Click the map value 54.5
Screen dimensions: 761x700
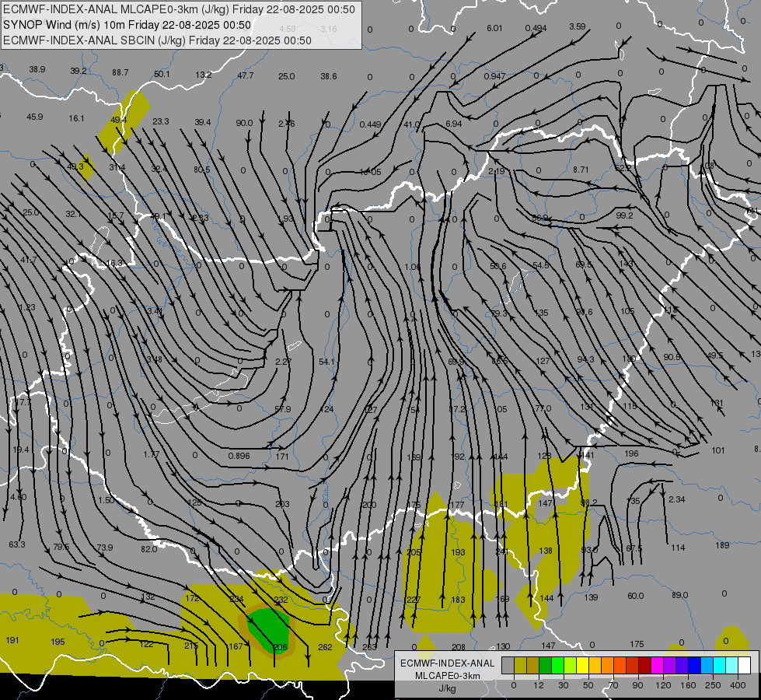541,265
